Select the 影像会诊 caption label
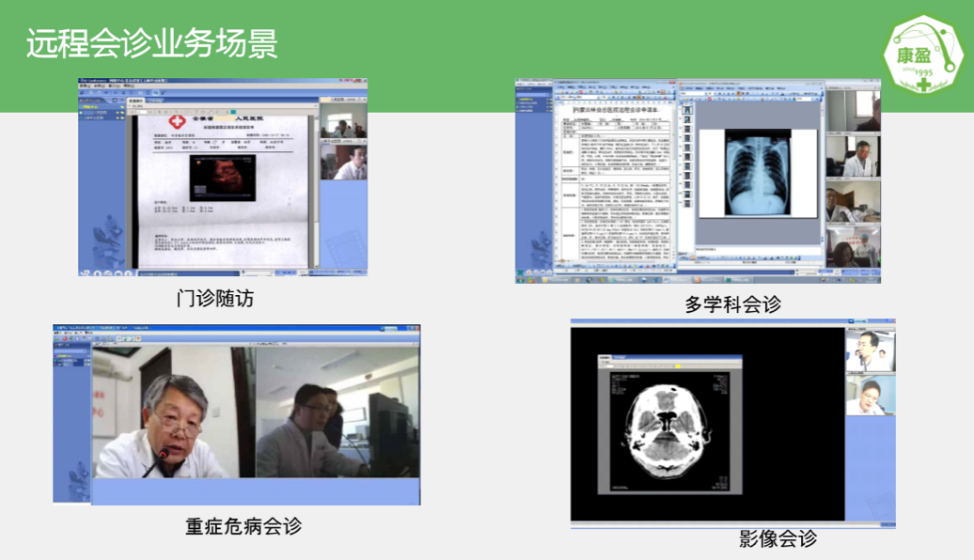The width and height of the screenshot is (974, 560). [778, 538]
